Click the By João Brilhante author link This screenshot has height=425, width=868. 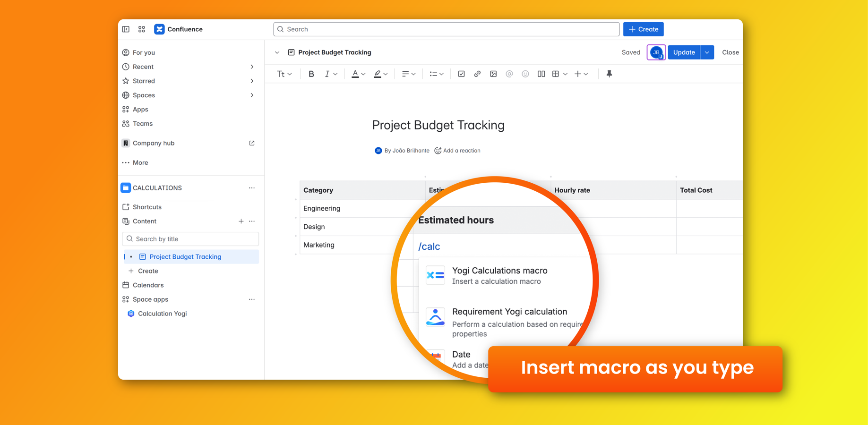[402, 151]
